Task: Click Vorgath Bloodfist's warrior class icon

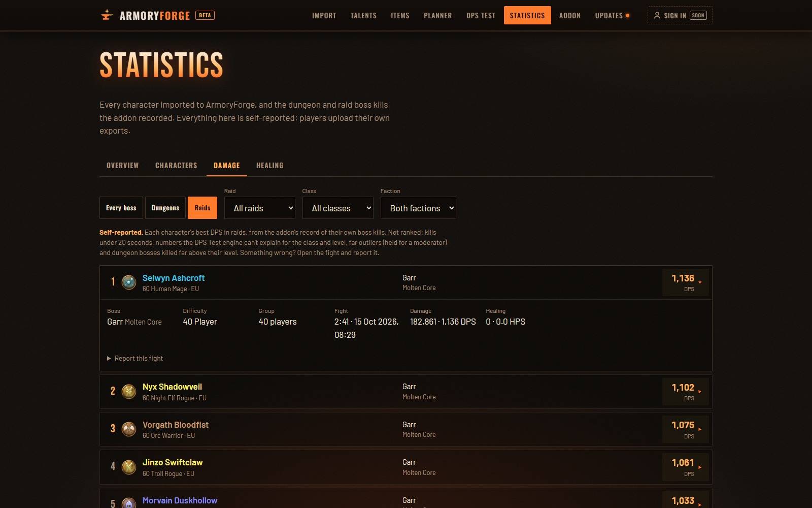Action: pos(129,429)
